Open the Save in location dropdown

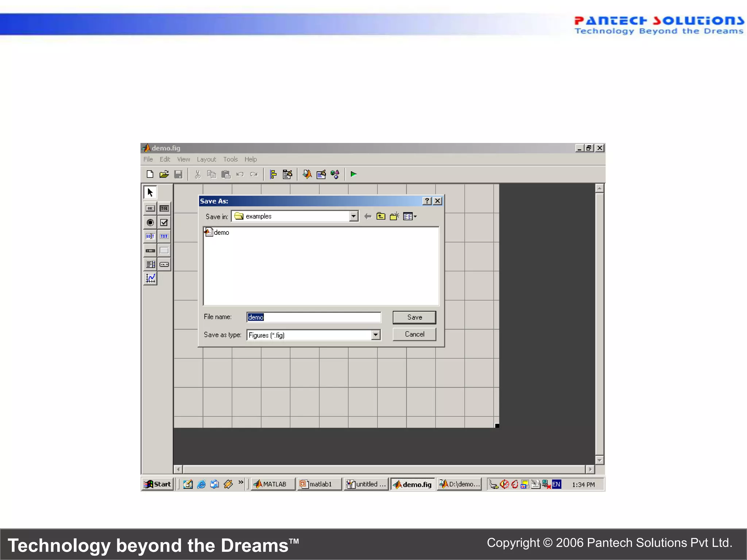pos(353,216)
